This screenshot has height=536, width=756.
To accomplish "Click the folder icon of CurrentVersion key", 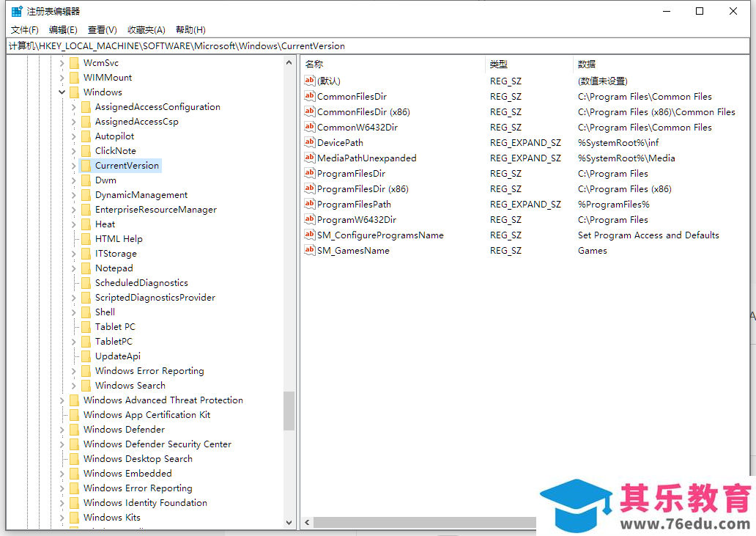I will click(x=86, y=166).
